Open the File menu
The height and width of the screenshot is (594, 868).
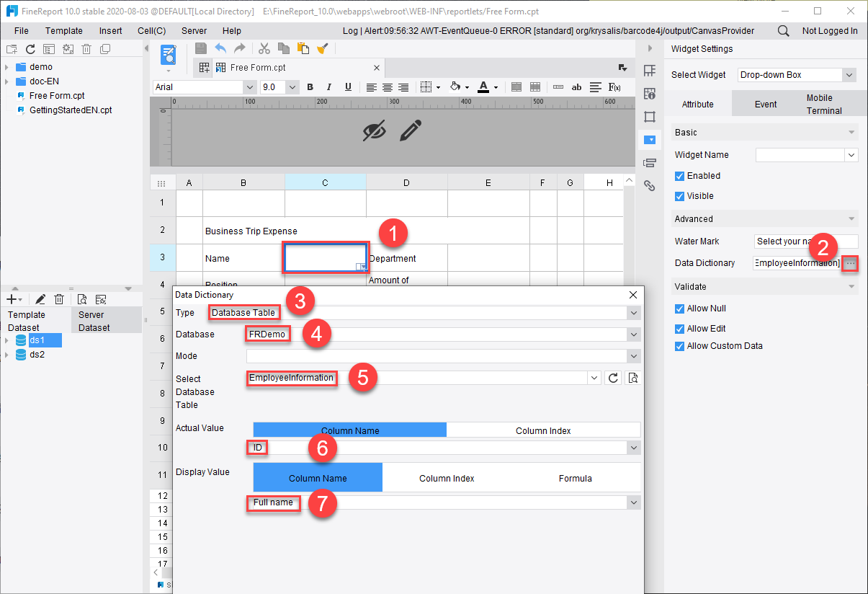(22, 31)
